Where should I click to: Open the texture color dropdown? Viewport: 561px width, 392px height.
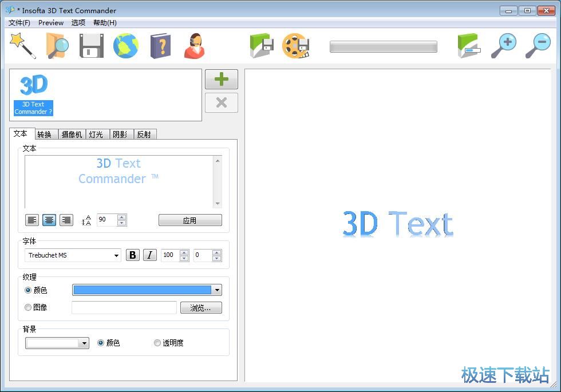click(x=218, y=290)
